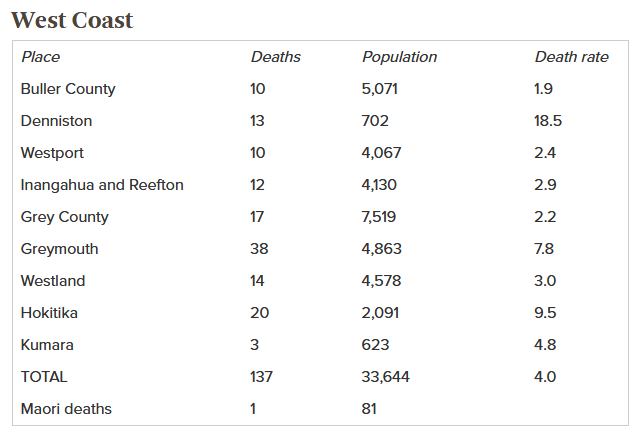Click the Westport place cell
Image resolution: width=639 pixels, height=433 pixels.
coord(52,153)
